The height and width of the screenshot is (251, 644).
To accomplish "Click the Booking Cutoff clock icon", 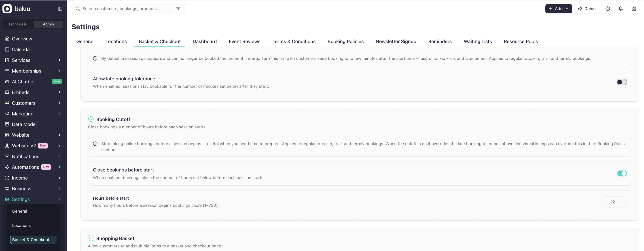I will [91, 119].
